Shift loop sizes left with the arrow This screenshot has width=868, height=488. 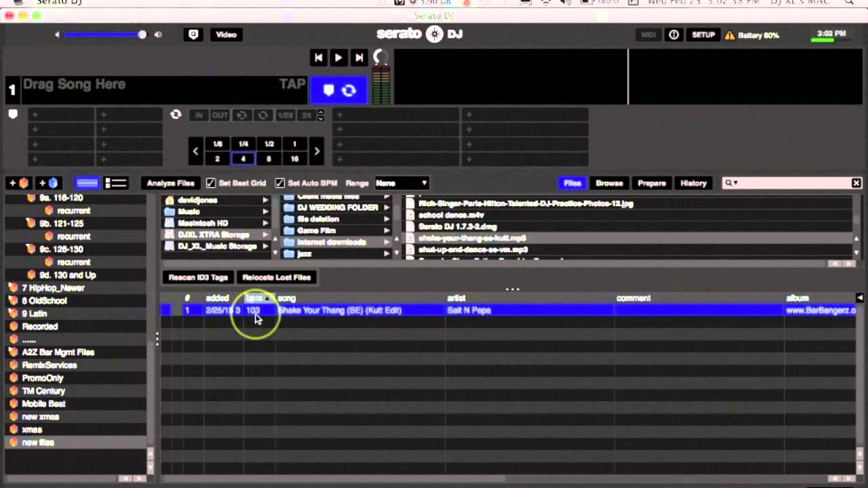click(x=195, y=151)
